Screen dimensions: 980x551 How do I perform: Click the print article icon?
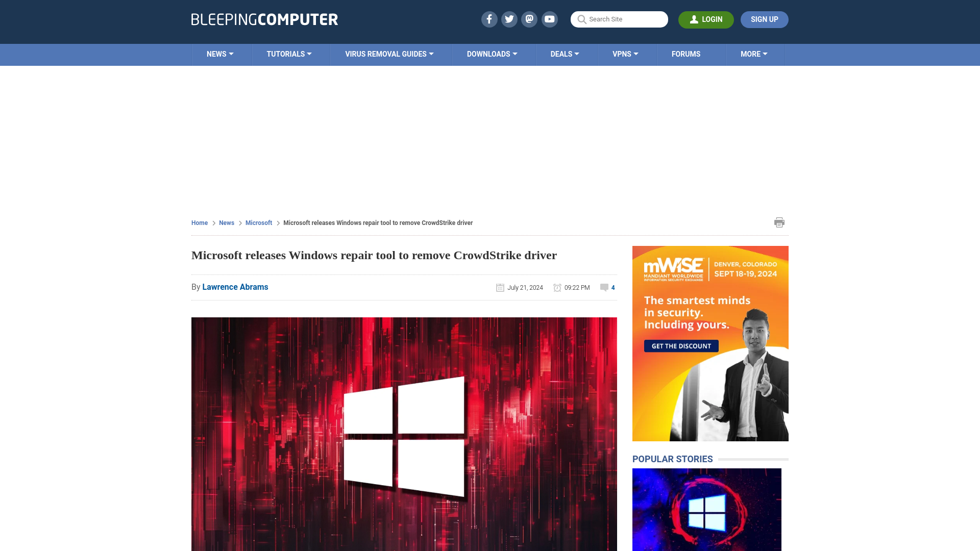(x=779, y=221)
